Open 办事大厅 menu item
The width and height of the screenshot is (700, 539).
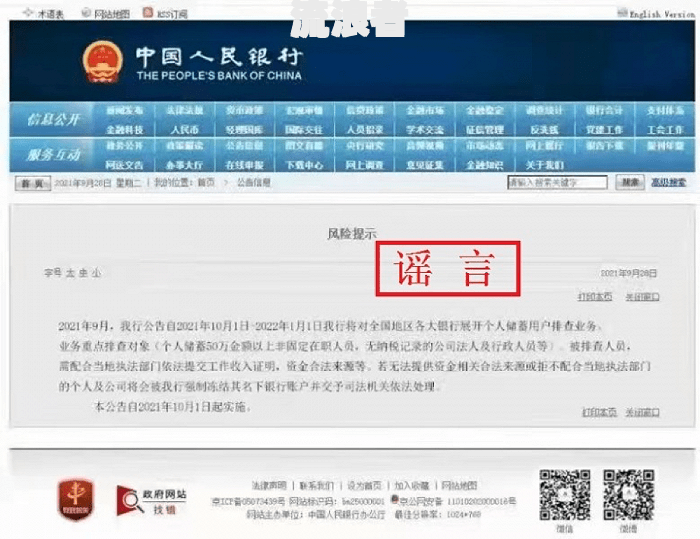(184, 165)
